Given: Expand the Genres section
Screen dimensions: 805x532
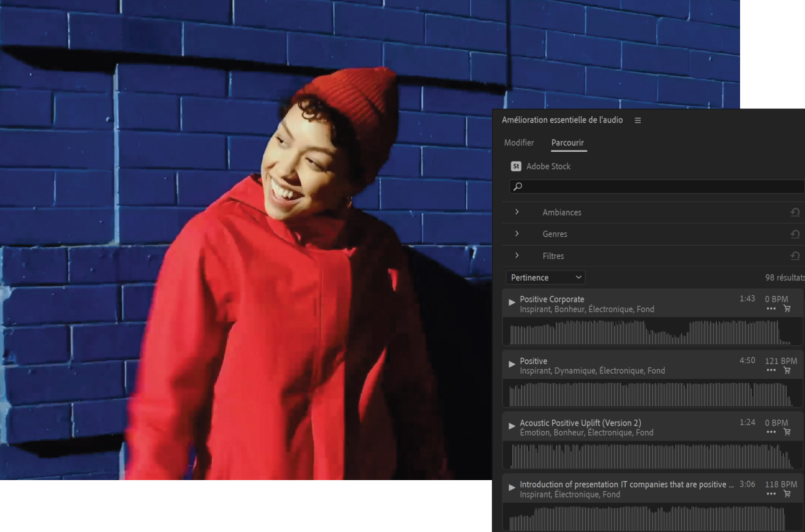Looking at the screenshot, I should tap(517, 234).
